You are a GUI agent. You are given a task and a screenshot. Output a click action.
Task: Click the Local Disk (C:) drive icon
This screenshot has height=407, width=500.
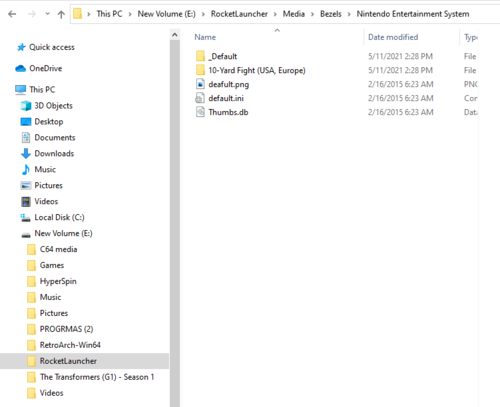click(26, 218)
